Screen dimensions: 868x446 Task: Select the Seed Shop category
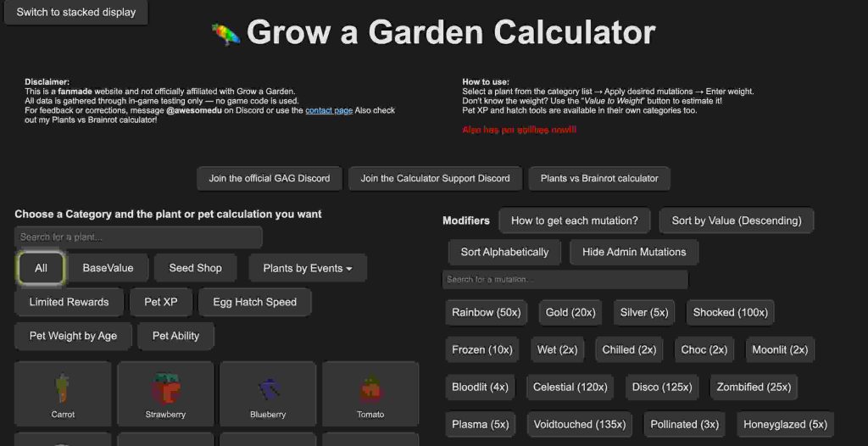click(x=196, y=268)
